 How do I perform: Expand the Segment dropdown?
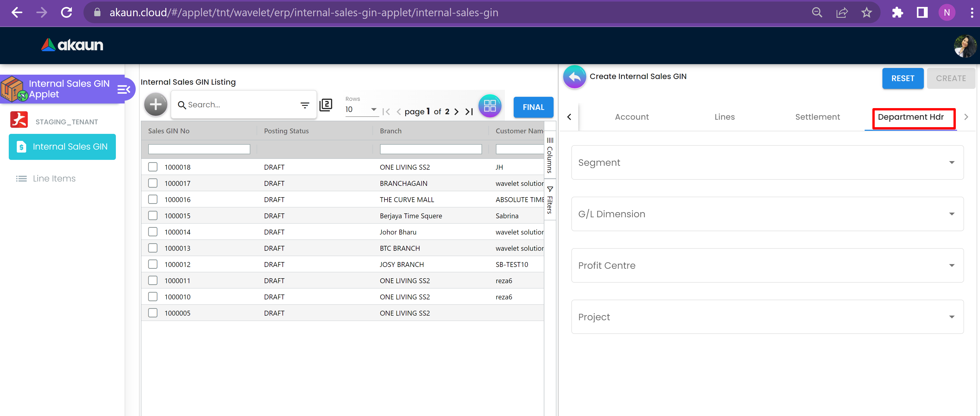click(x=767, y=162)
